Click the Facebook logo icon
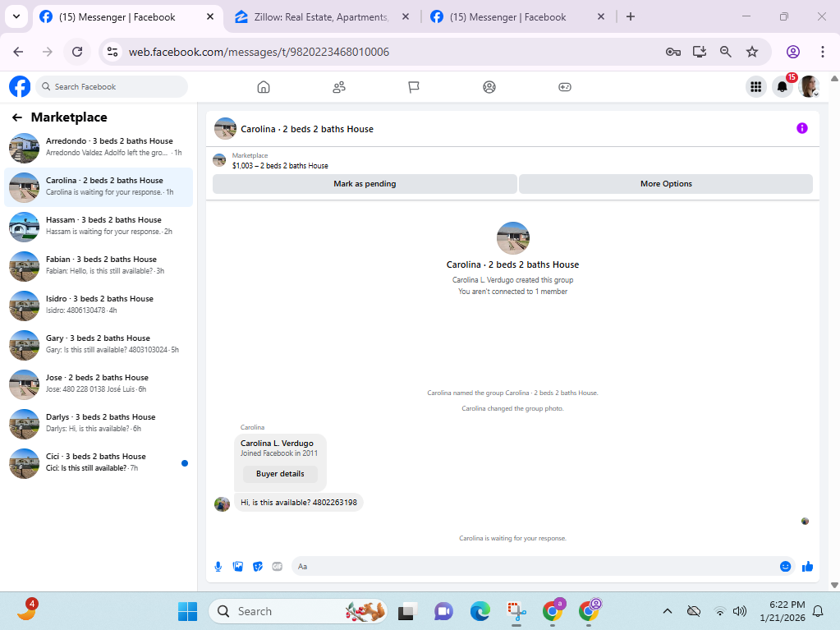 (x=20, y=87)
